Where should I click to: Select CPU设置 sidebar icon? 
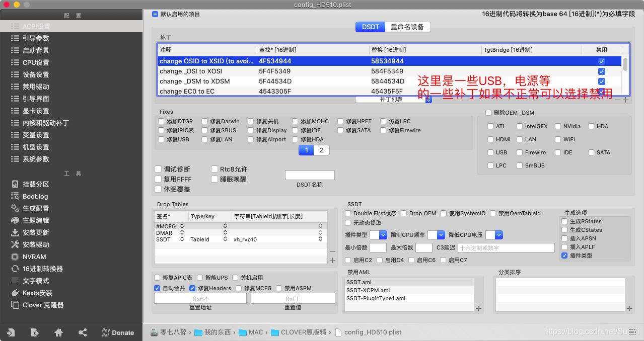tap(15, 62)
